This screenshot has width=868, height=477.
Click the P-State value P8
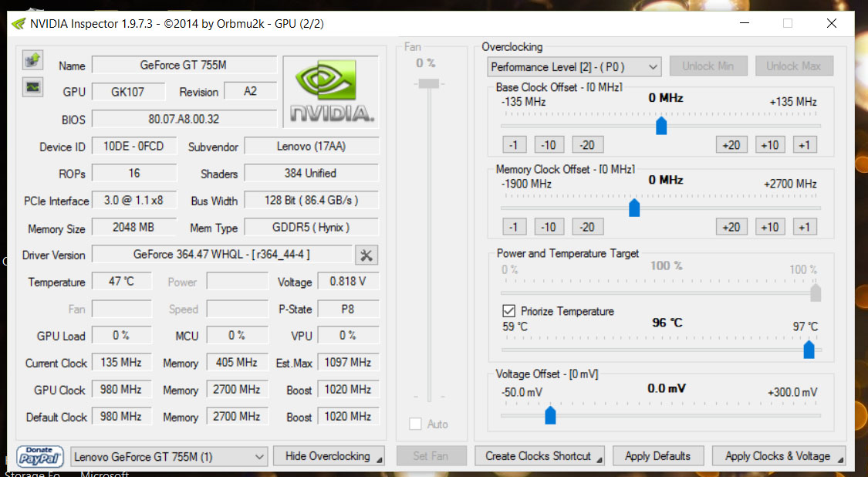348,309
